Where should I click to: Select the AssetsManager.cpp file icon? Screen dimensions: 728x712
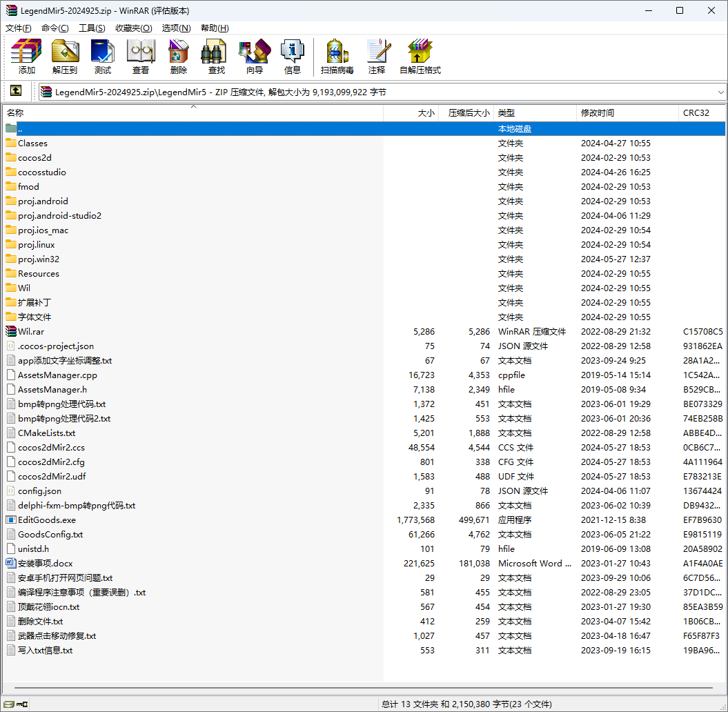pos(10,375)
